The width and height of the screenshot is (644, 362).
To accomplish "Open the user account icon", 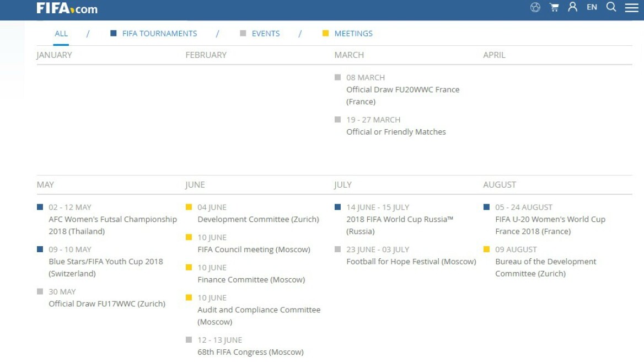I will point(573,7).
